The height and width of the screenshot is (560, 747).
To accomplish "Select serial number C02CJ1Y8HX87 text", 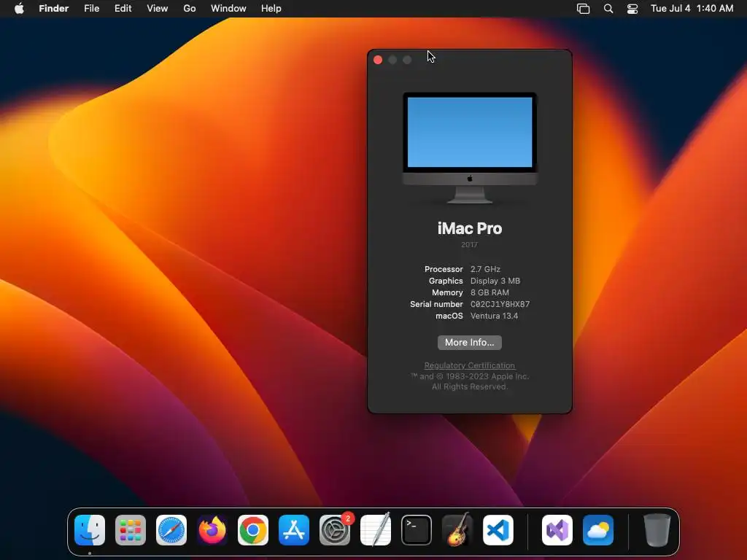I will coord(500,304).
